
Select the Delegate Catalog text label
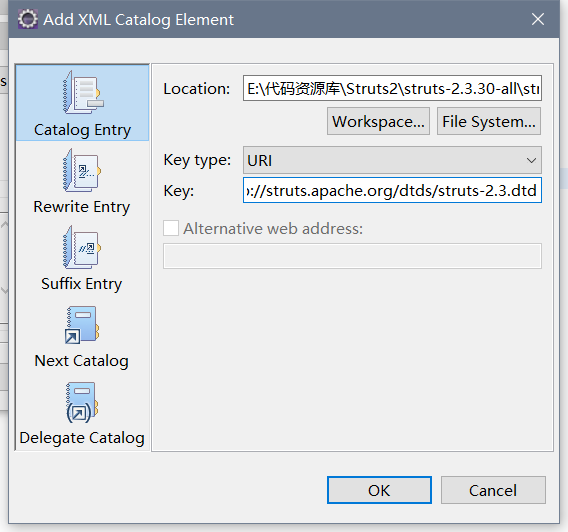click(82, 438)
